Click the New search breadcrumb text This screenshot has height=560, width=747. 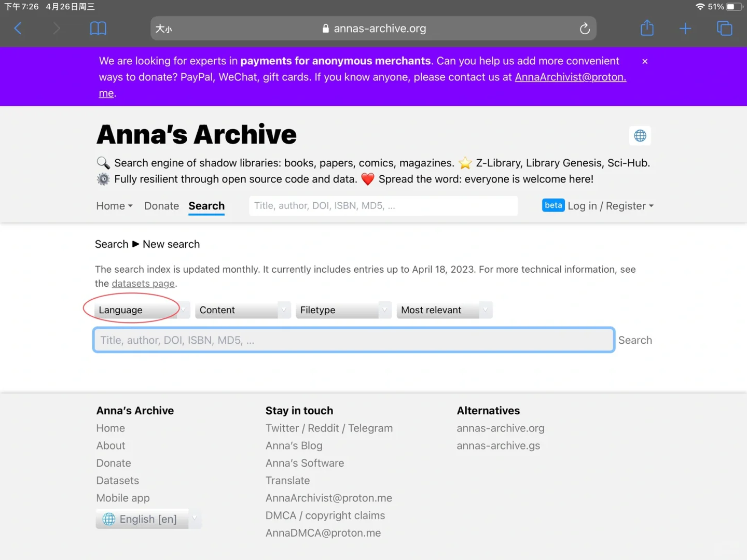171,244
